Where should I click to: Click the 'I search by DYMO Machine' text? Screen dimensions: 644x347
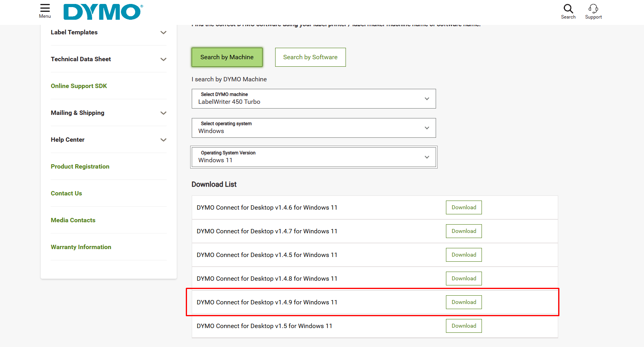pos(229,79)
